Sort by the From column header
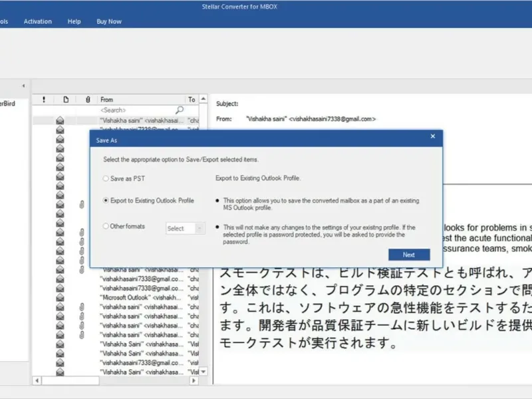Image resolution: width=532 pixels, height=399 pixels. (142, 99)
